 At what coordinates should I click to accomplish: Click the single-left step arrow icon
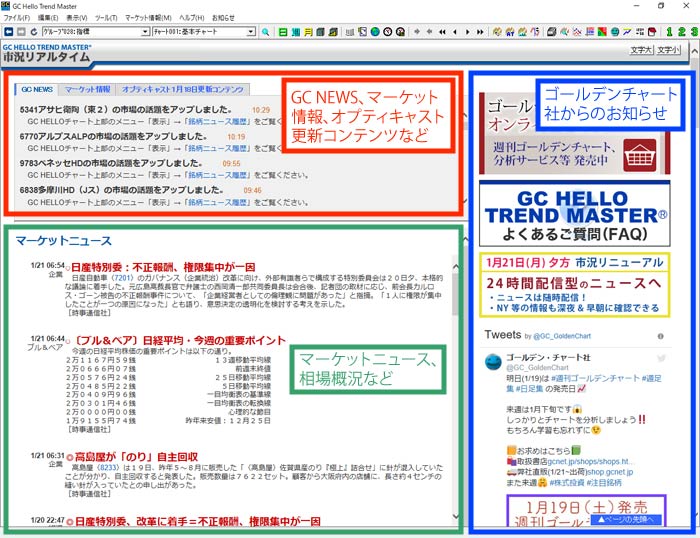click(455, 32)
